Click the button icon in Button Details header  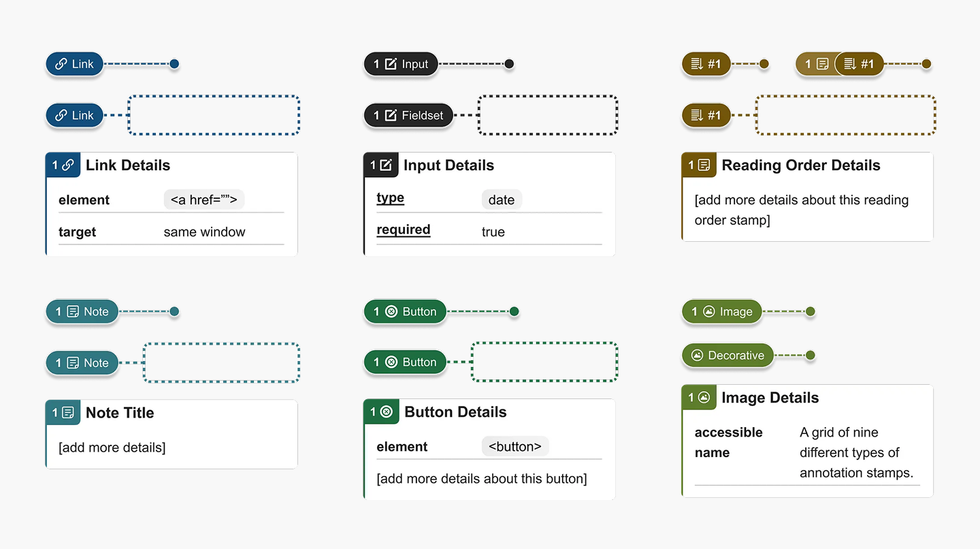coord(386,411)
